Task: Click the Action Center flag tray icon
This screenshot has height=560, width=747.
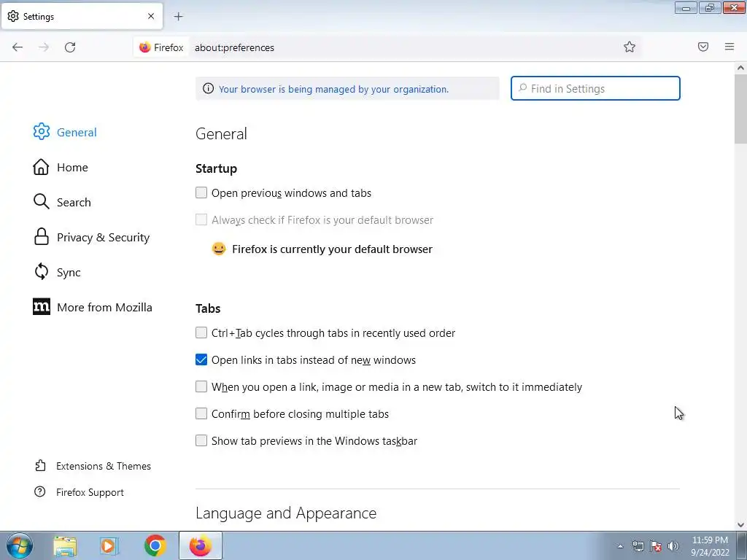Action: 656,546
